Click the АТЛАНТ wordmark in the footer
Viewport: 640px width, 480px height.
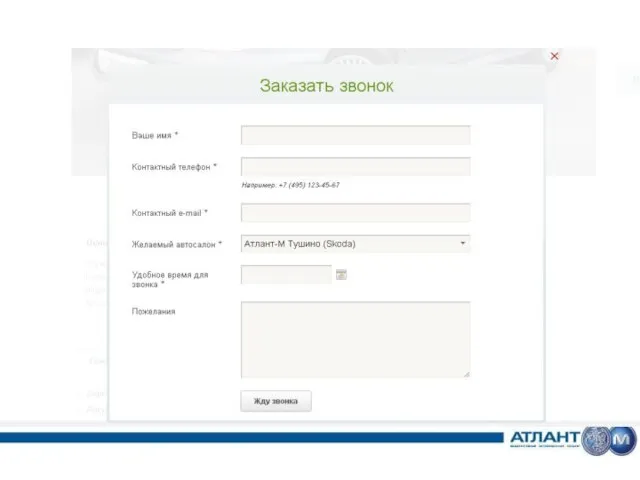tap(544, 438)
